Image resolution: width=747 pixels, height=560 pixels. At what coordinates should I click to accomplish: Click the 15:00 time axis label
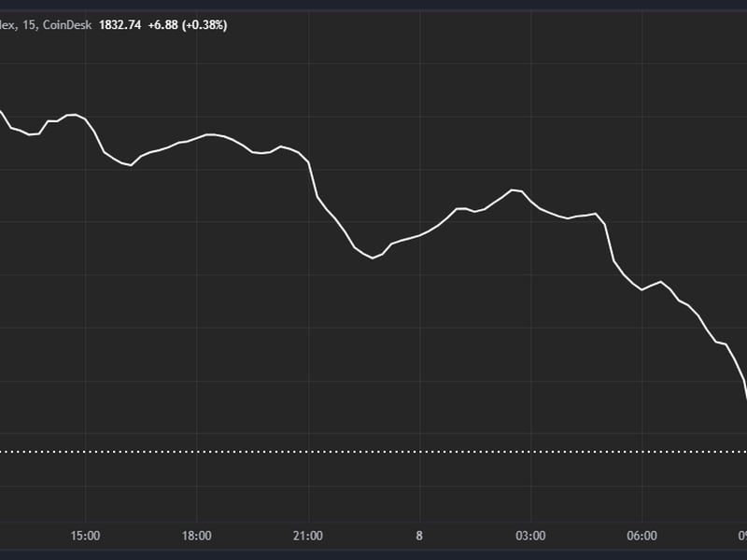point(83,537)
